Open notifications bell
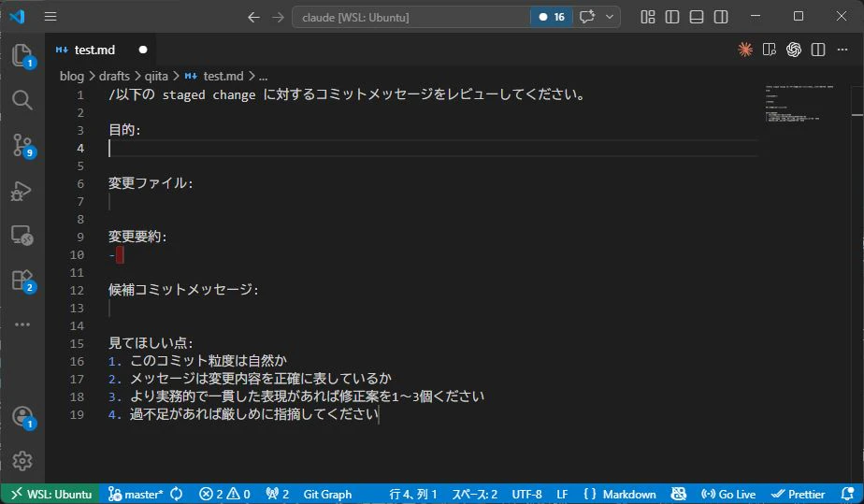The image size is (864, 504). tap(847, 494)
